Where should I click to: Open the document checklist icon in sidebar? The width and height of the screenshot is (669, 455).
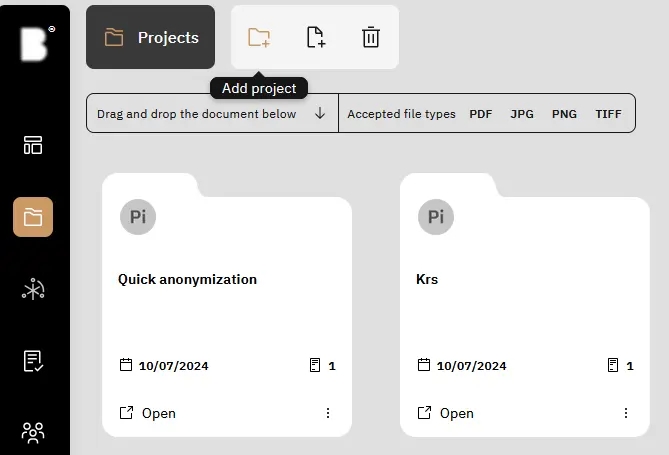33,361
